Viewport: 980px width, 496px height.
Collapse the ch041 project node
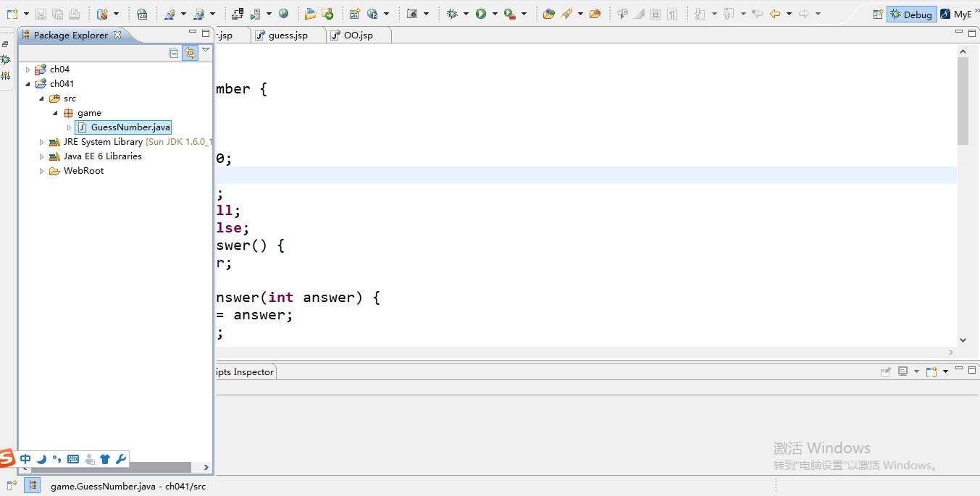click(x=28, y=84)
